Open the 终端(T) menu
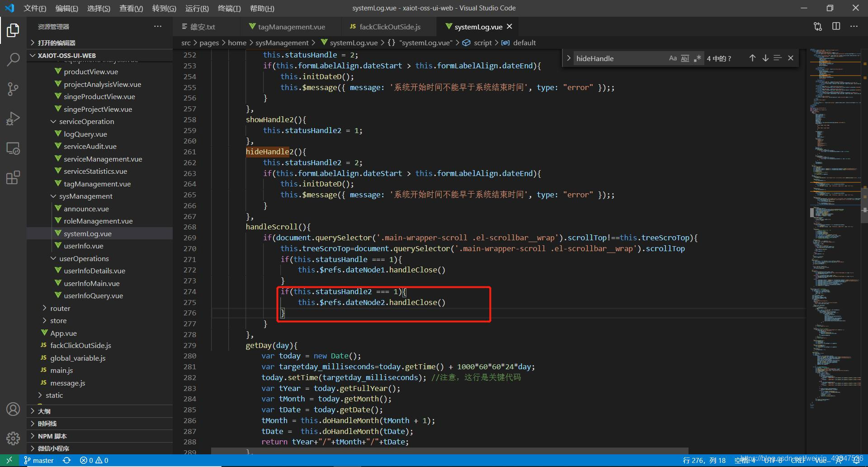The height and width of the screenshot is (467, 868). (x=229, y=8)
